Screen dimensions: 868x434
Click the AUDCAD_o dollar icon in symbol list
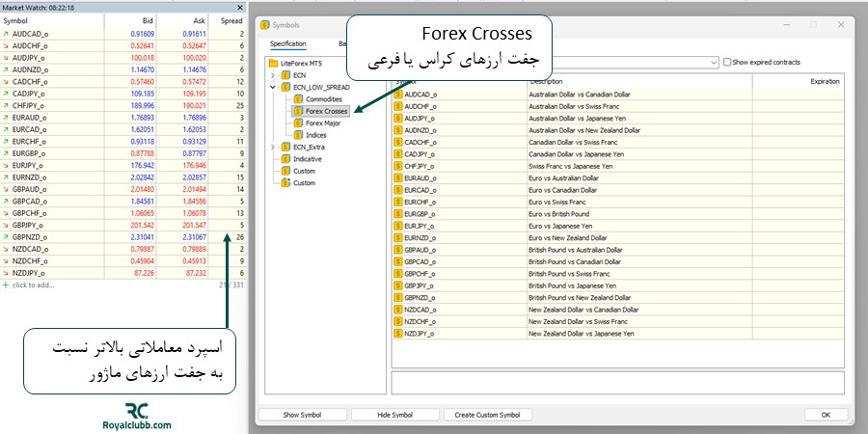(398, 95)
